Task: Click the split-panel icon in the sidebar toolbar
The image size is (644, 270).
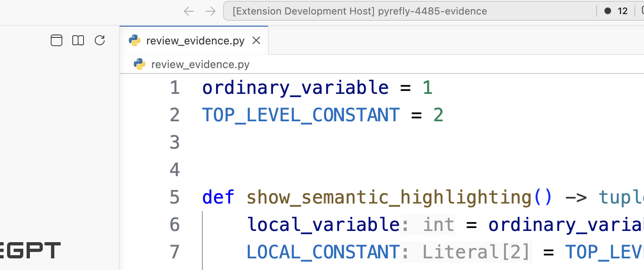Action: coord(78,40)
